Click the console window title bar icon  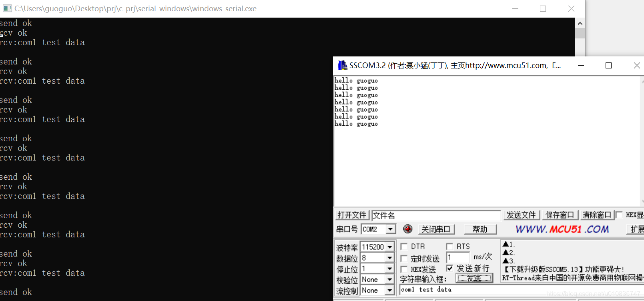point(7,8)
